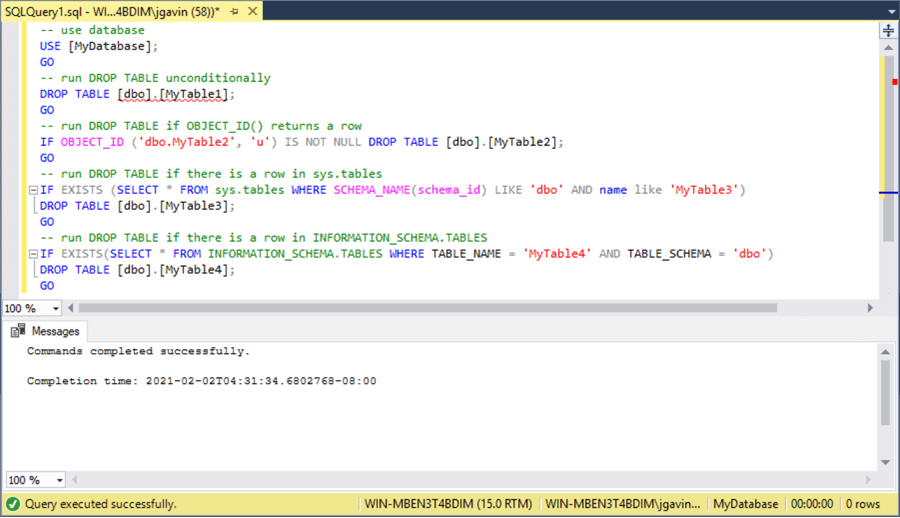Click the '-- run DROP TABLE unconditionally' comment
The image size is (900, 518).
coord(155,78)
